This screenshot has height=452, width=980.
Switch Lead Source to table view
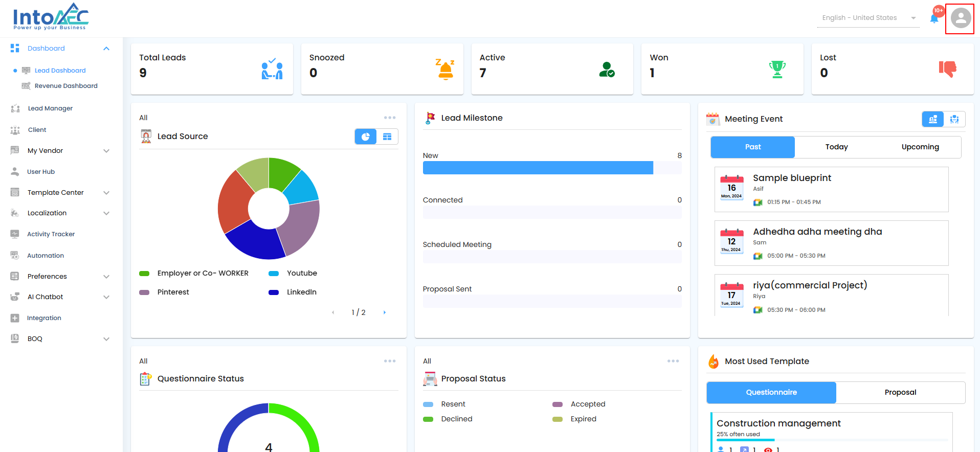coord(387,137)
